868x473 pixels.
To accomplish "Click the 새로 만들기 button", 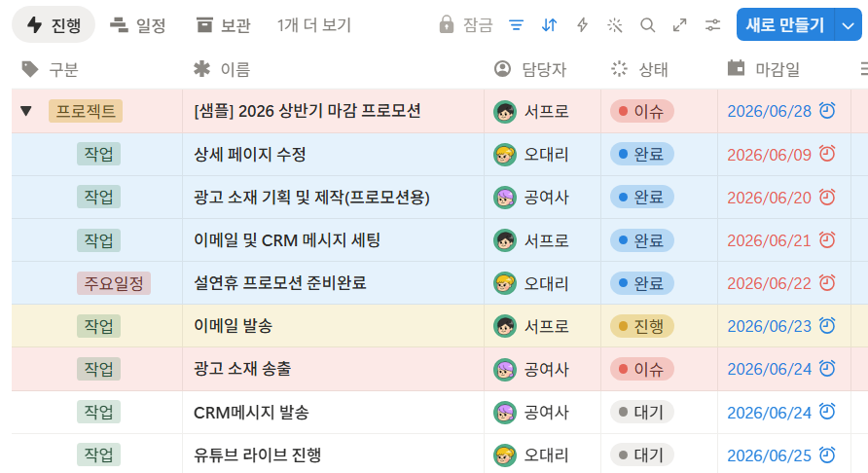I will pos(785,25).
